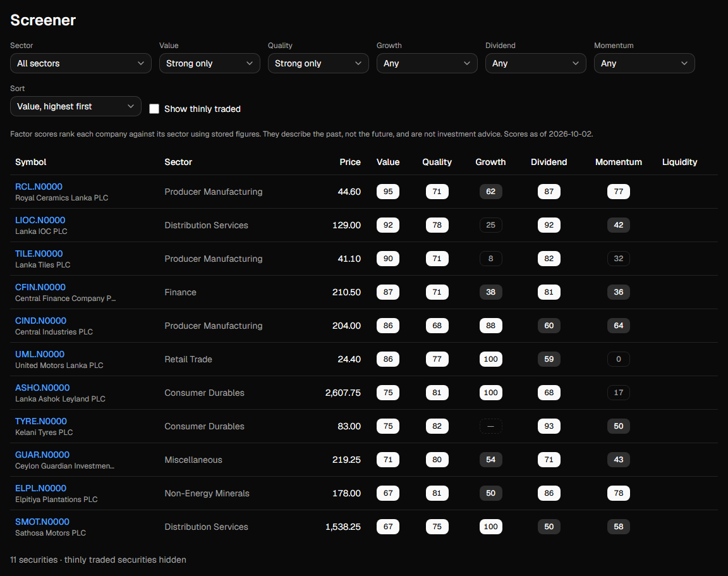The width and height of the screenshot is (728, 576).
Task: Click the Kelani Tyres PLC name
Action: tap(44, 432)
